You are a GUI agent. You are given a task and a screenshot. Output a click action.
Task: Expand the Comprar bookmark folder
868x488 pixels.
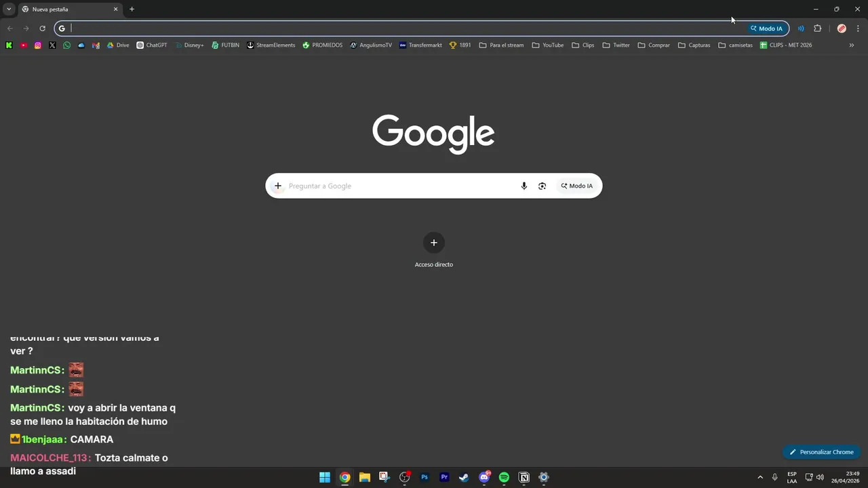coord(653,45)
